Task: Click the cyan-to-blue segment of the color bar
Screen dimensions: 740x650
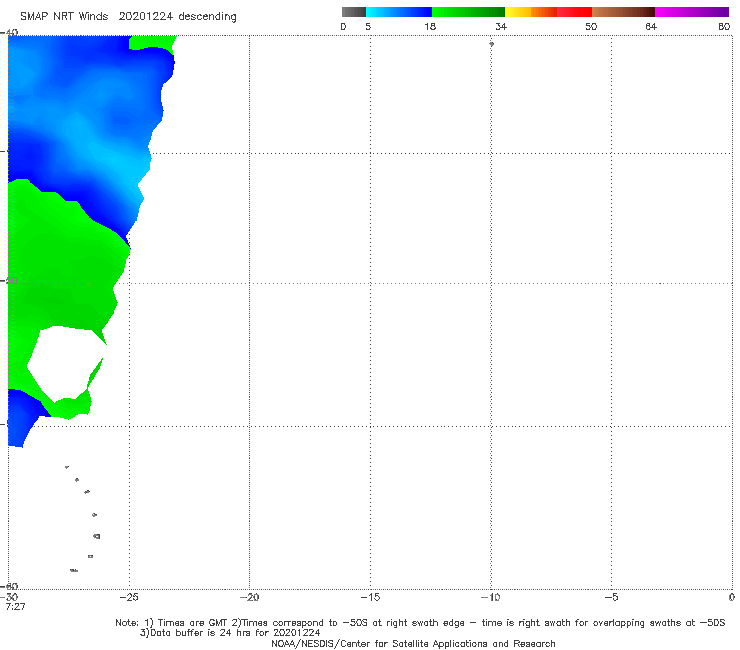Action: (399, 12)
